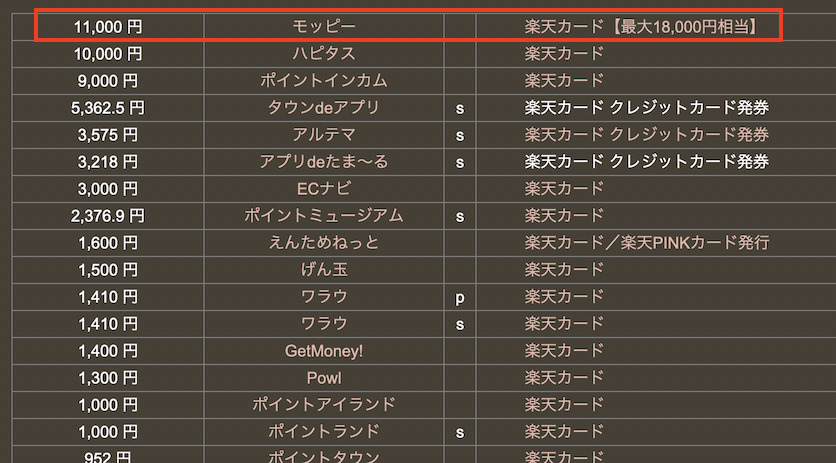Open the ポイントランド link

[324, 432]
